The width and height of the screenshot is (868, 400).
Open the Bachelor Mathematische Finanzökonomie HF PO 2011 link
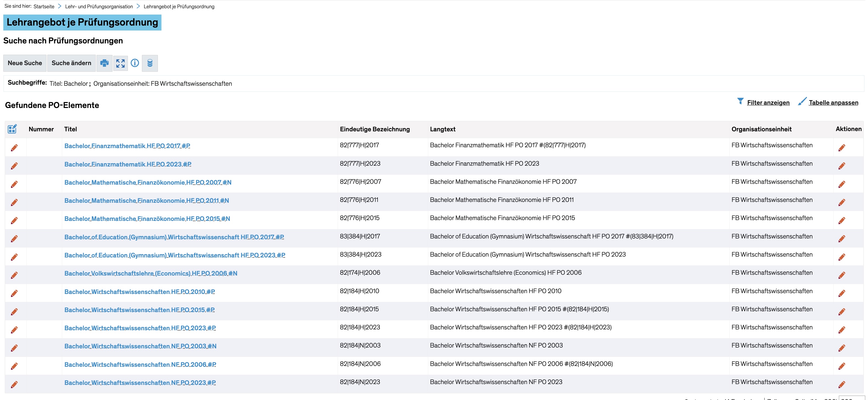tap(147, 201)
